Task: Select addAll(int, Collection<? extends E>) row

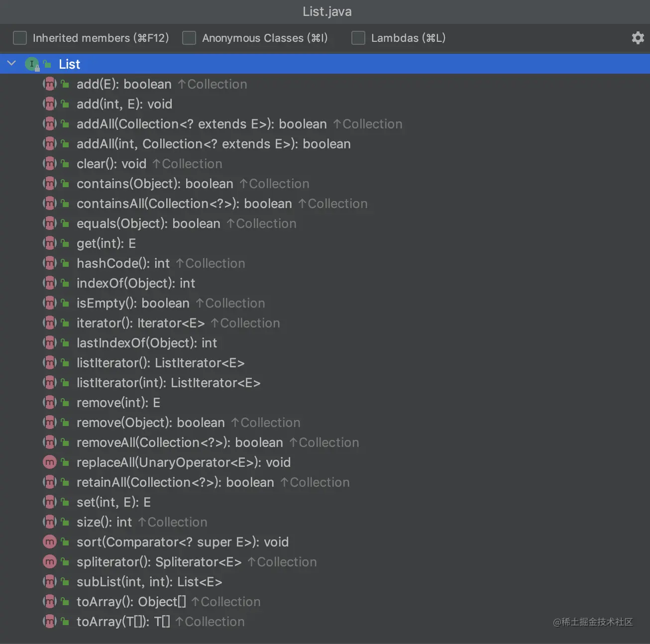Action: tap(325, 144)
